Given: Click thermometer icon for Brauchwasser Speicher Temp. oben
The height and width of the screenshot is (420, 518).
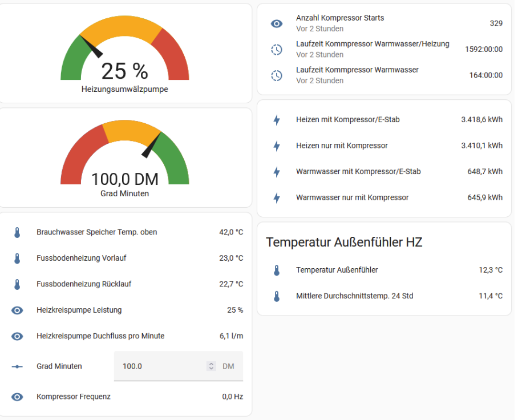Looking at the screenshot, I should pos(17,232).
